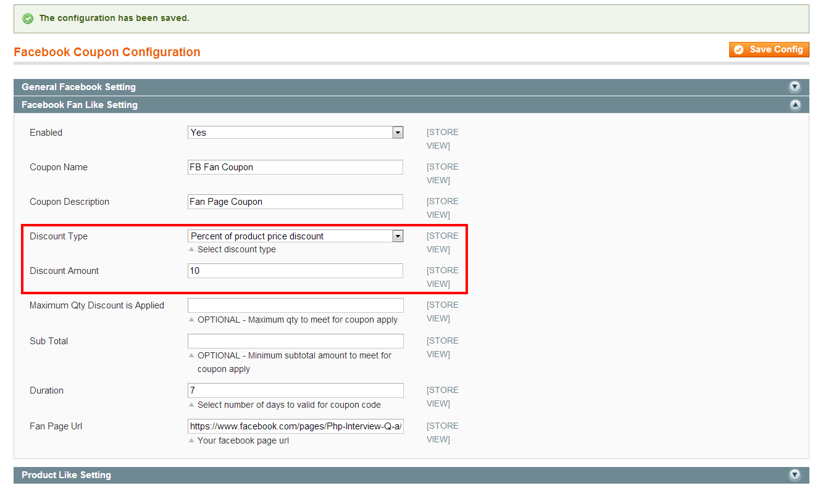This screenshot has height=504, width=823.
Task: Click the green success checkmark icon
Action: click(x=27, y=18)
